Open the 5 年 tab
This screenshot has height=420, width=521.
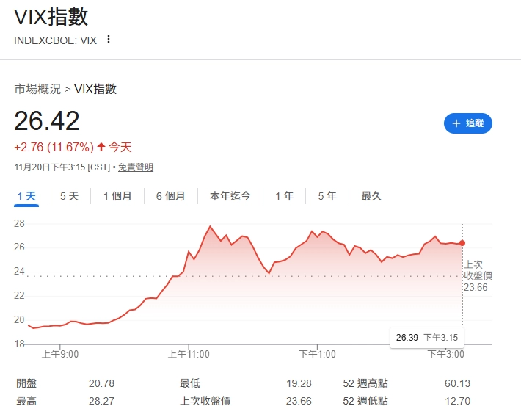(327, 196)
